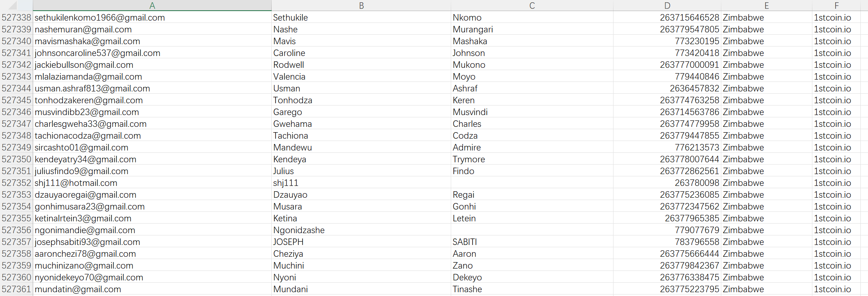Viewport: 868px width, 296px height.
Task: Select phone number 2636457832 cell
Action: 694,88
